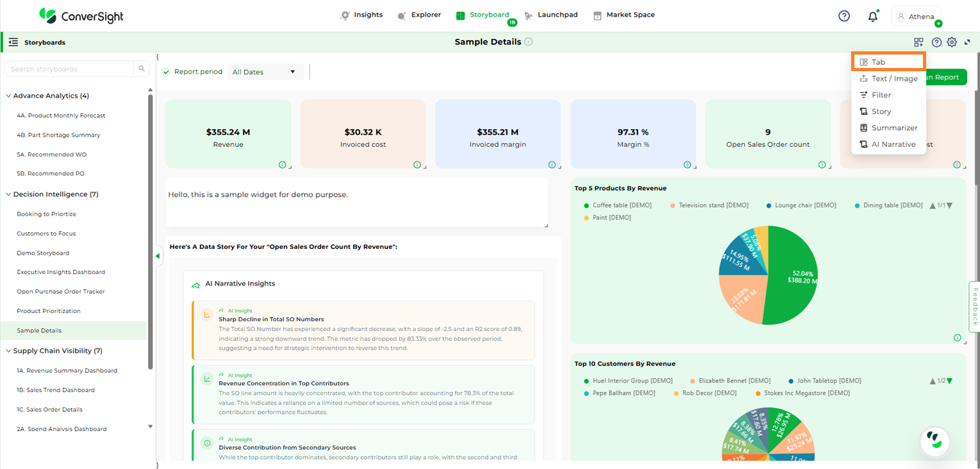Click the add widget grid icon
980x469 pixels.
point(918,42)
